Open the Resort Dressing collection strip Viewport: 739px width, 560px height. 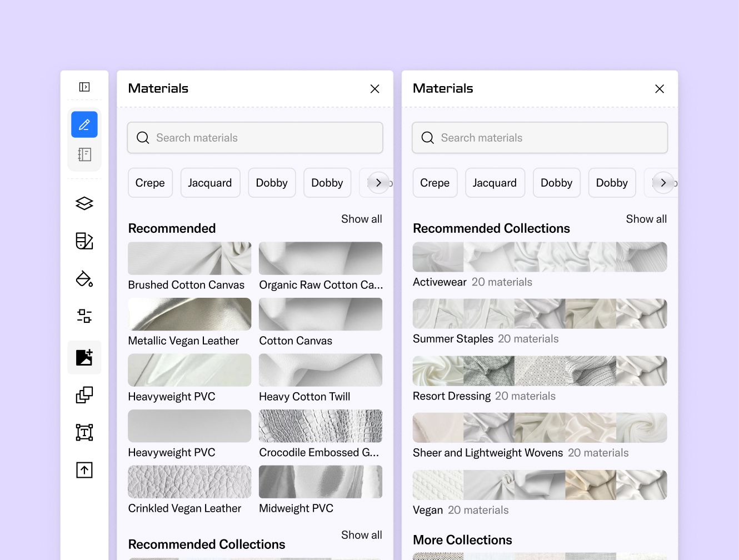tap(540, 371)
